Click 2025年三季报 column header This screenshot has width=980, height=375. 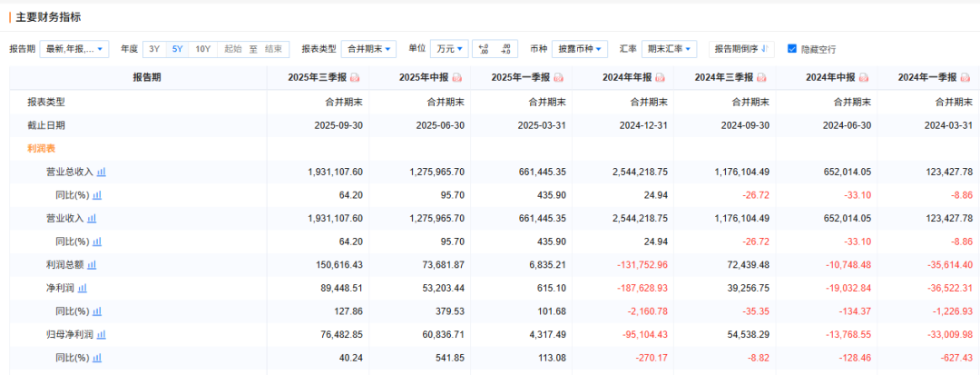pyautogui.click(x=317, y=77)
